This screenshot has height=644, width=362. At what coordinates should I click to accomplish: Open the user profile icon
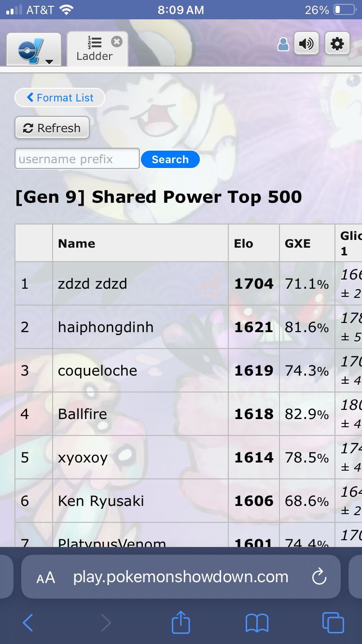click(x=283, y=45)
